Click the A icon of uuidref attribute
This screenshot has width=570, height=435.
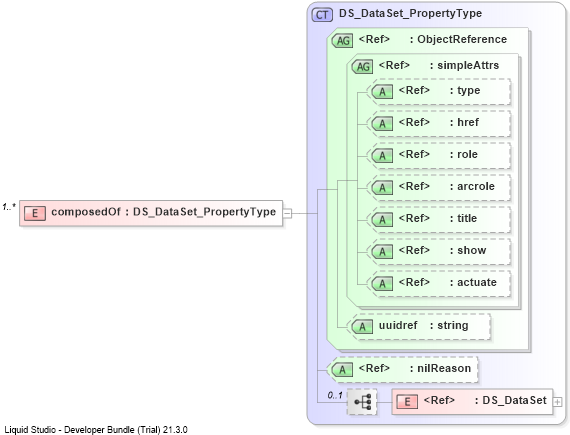coord(362,327)
